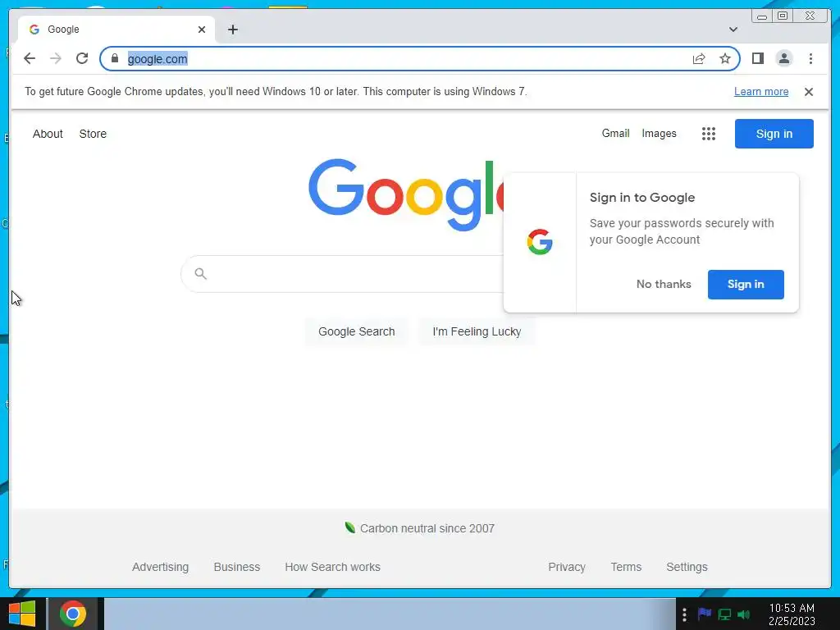The width and height of the screenshot is (840, 630).
Task: Show hidden tray icons via dots
Action: coord(684,614)
